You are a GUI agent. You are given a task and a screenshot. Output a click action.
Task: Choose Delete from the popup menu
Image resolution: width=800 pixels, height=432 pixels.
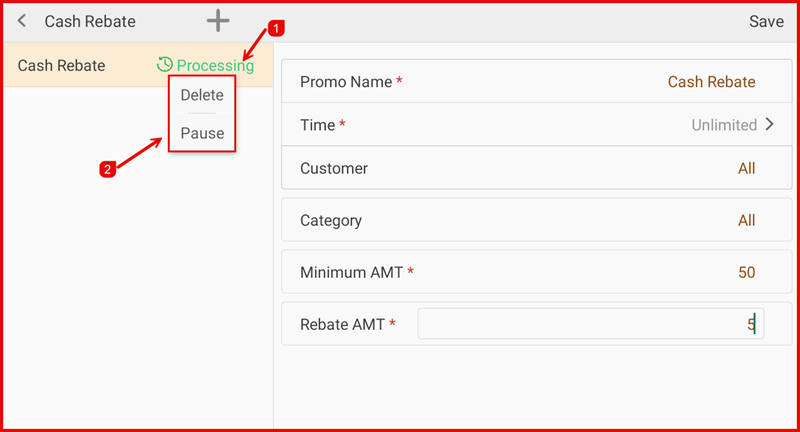click(x=202, y=95)
